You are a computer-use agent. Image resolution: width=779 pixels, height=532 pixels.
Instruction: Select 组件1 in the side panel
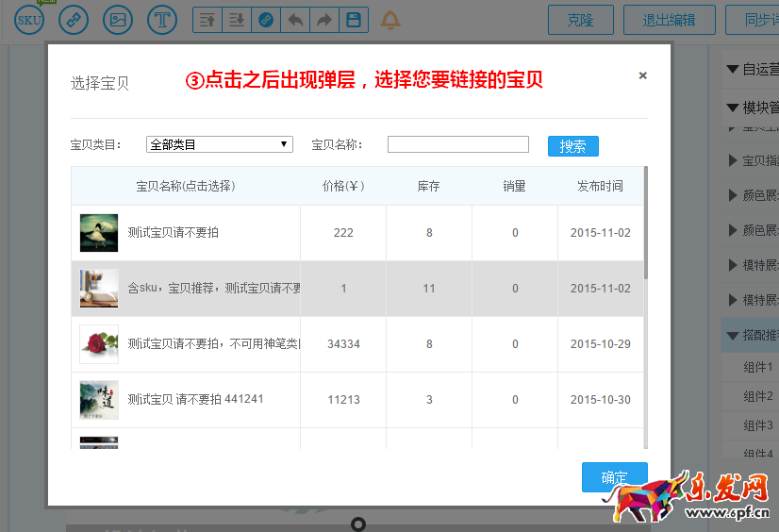757,367
